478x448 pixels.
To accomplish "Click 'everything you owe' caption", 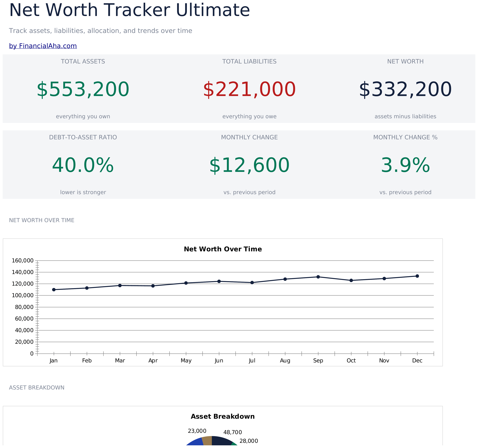I will pyautogui.click(x=249, y=116).
